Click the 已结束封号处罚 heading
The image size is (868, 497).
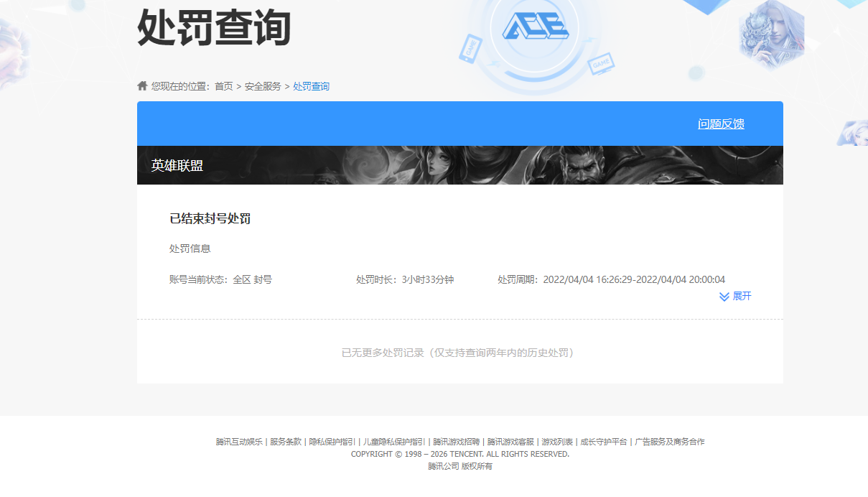click(210, 219)
